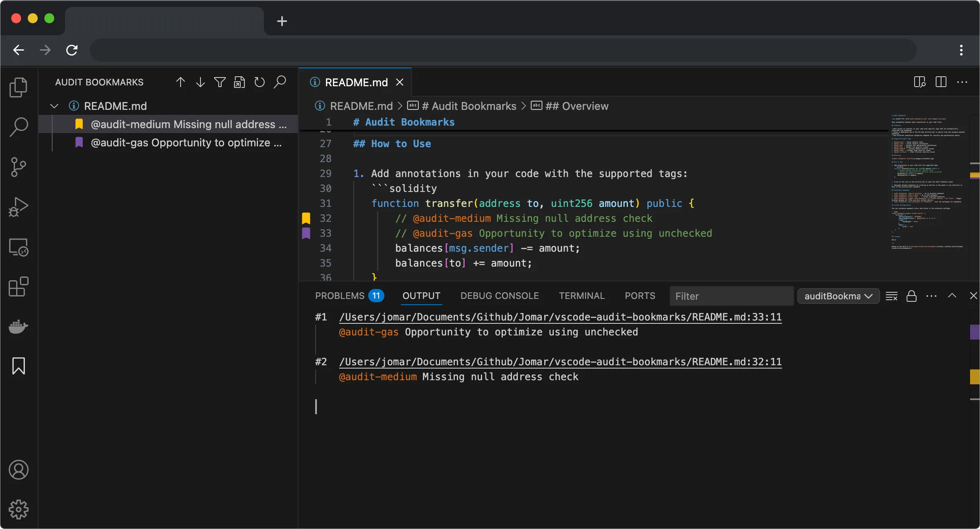Screen dimensions: 980x529
Task: Type in the output Filter field
Action: pos(731,296)
